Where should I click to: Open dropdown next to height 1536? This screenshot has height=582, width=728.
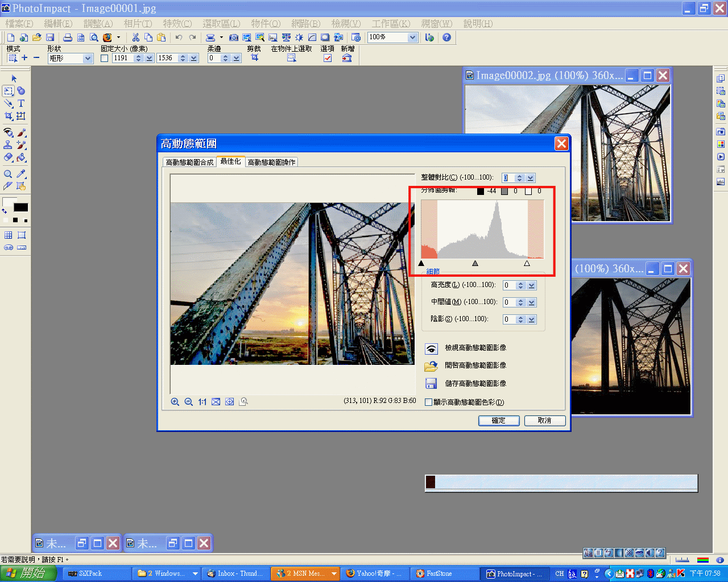[x=194, y=58]
